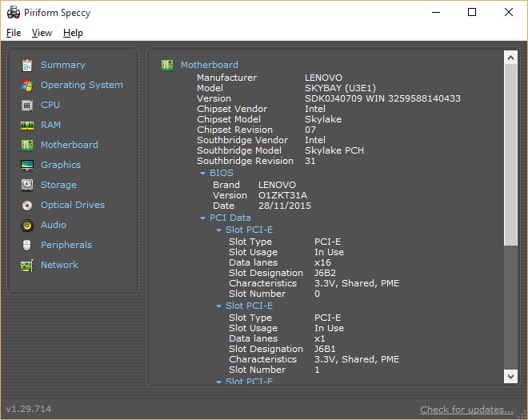View the Storage section

(58, 185)
